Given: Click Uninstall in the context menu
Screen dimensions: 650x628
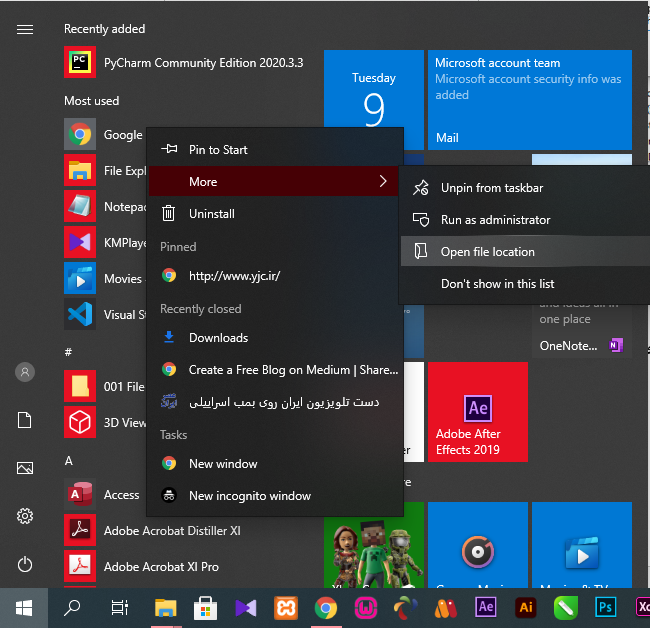Looking at the screenshot, I should pos(211,214).
